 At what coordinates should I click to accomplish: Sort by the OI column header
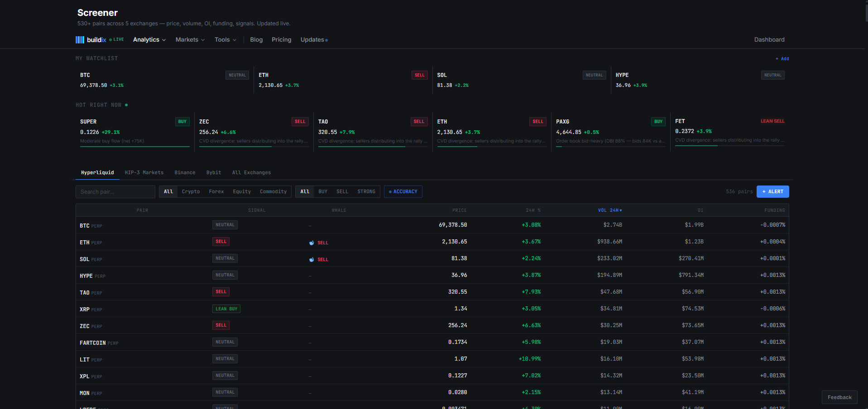coord(700,210)
